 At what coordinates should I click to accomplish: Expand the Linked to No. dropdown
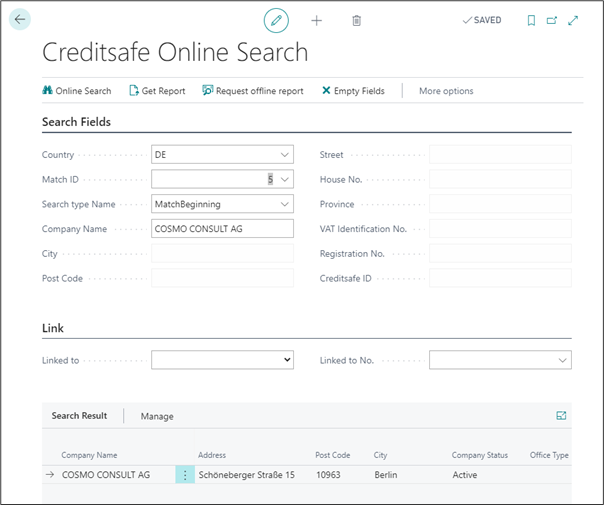[x=562, y=360]
